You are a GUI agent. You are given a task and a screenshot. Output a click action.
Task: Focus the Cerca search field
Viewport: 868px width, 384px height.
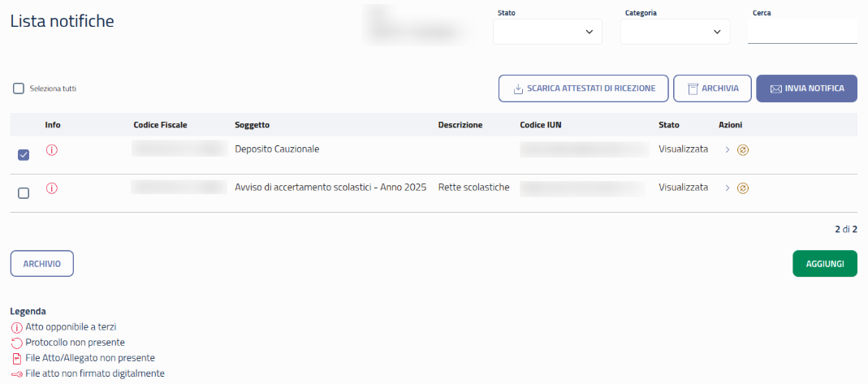pyautogui.click(x=802, y=31)
